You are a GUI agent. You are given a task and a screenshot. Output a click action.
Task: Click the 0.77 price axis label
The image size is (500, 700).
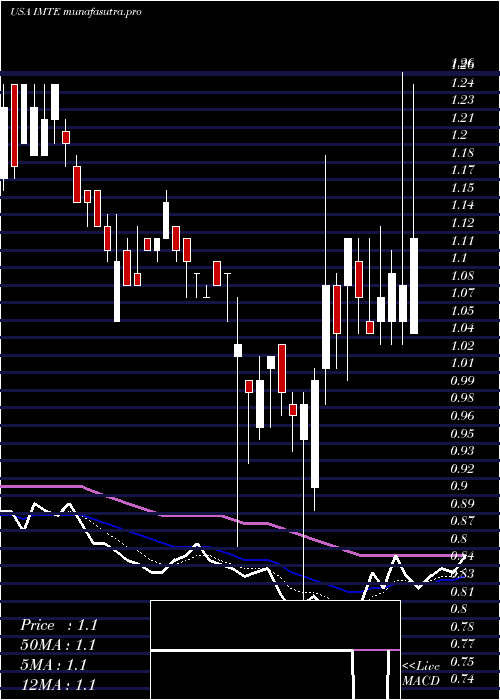tap(462, 645)
